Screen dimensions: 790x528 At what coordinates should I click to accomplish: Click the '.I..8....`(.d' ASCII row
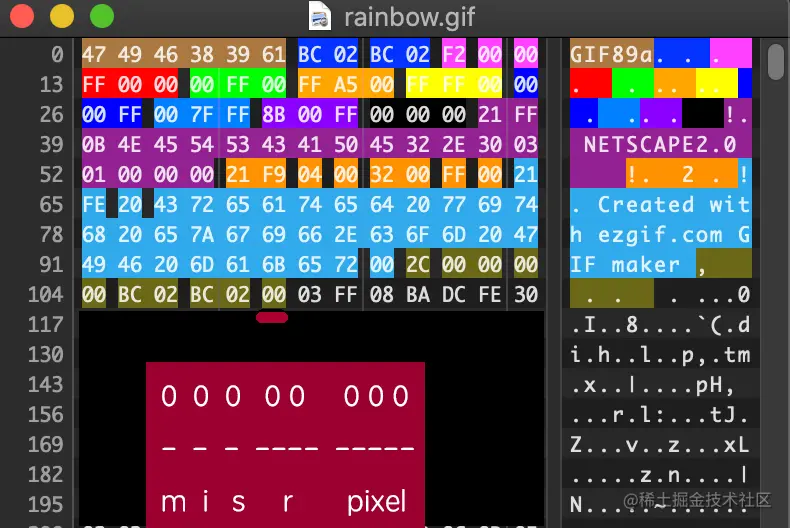(660, 324)
